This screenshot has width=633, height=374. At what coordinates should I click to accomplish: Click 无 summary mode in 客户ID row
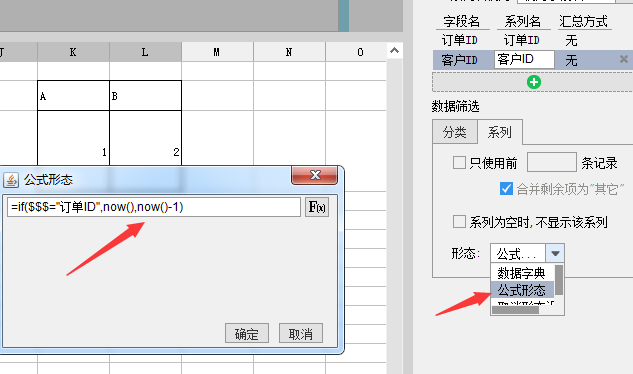(x=571, y=60)
